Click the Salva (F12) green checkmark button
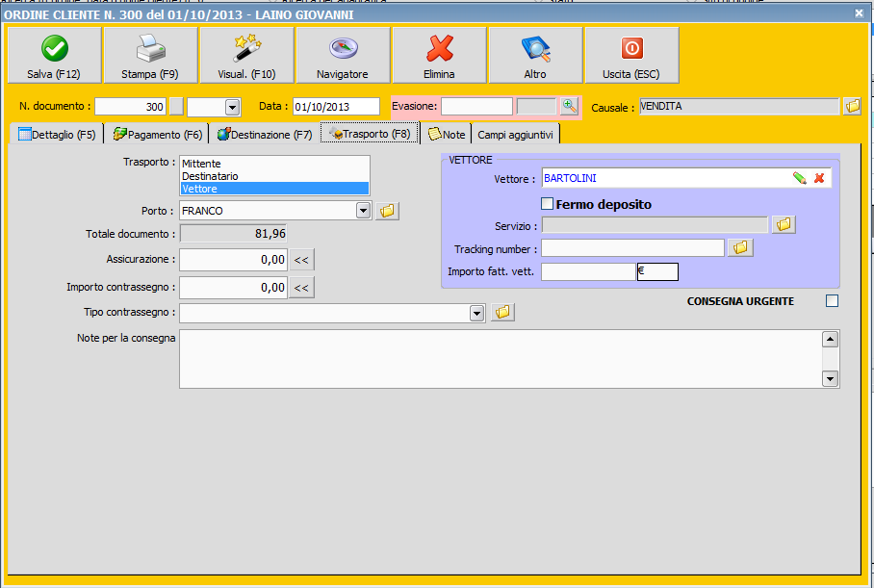874x588 pixels. click(x=54, y=55)
